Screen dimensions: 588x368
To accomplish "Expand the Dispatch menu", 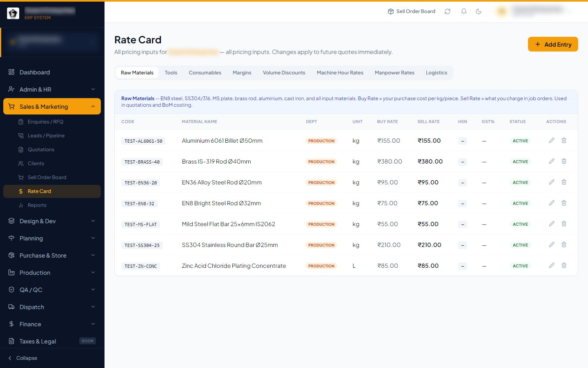I will click(x=52, y=307).
